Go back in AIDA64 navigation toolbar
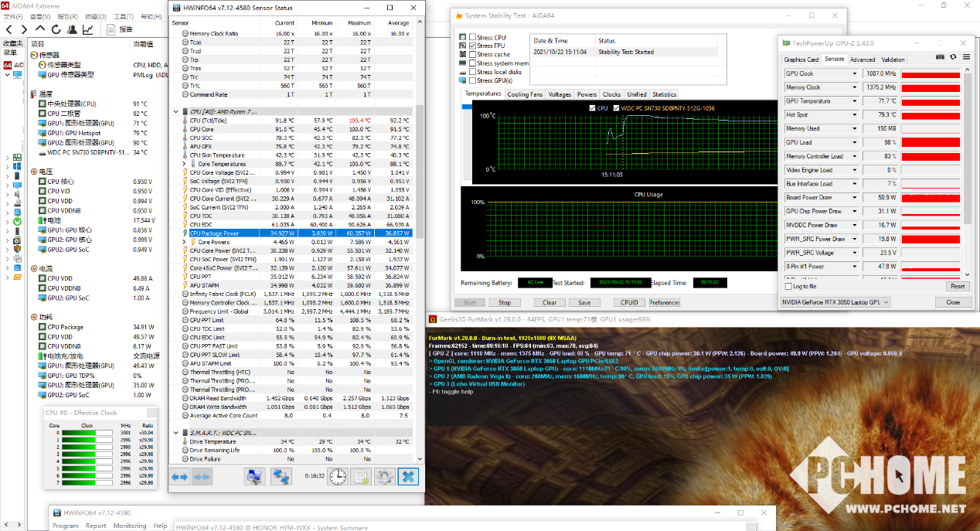The width and height of the screenshot is (980, 531). point(7,29)
